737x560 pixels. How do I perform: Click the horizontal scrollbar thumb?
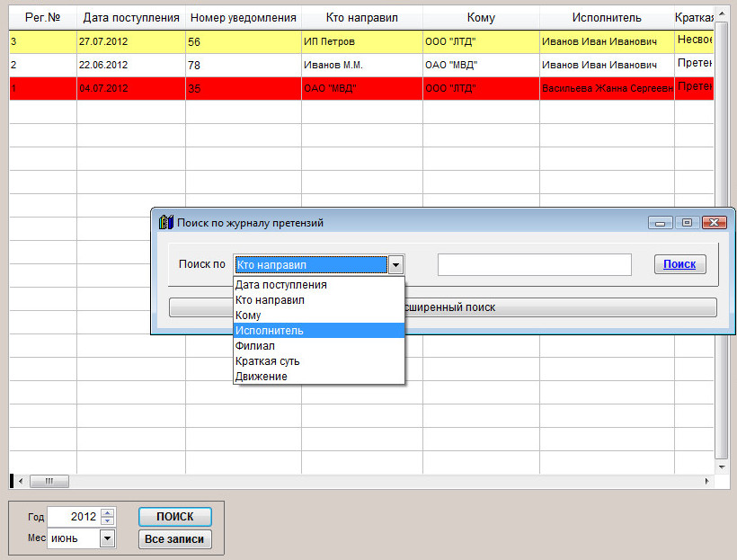[49, 481]
